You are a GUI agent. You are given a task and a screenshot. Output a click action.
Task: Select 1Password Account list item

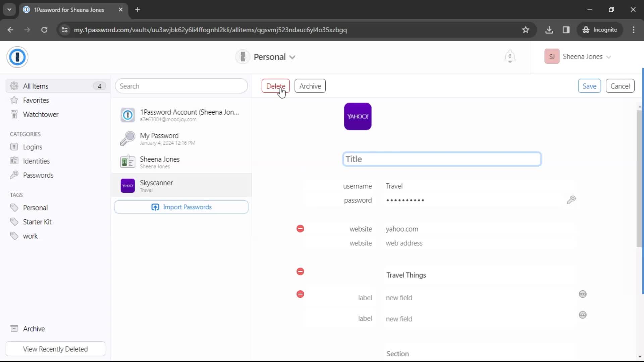click(x=181, y=115)
